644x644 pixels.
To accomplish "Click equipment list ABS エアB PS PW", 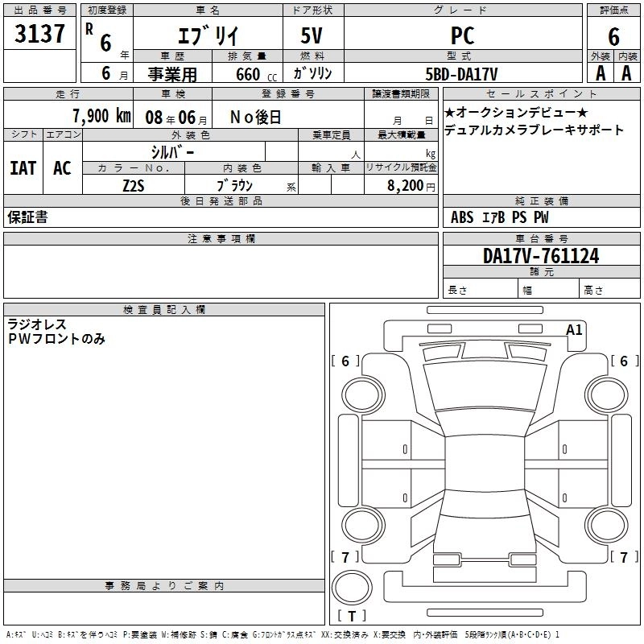I will (499, 217).
